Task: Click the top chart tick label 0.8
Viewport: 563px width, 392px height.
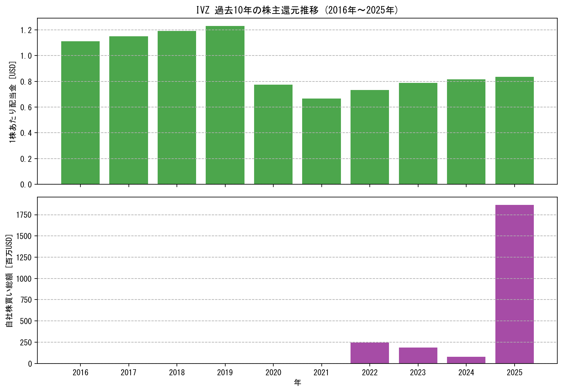Action: click(26, 82)
